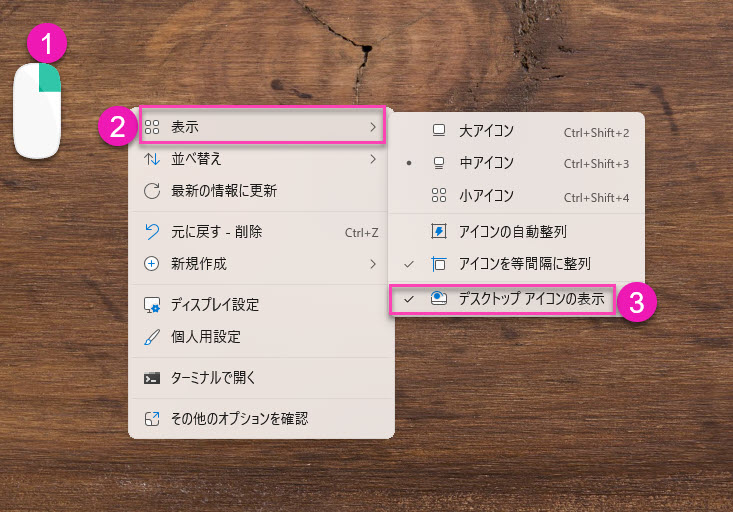Viewport: 733px width, 512px height.
Task: Select 小アイコン size option
Action: pyautogui.click(x=486, y=196)
